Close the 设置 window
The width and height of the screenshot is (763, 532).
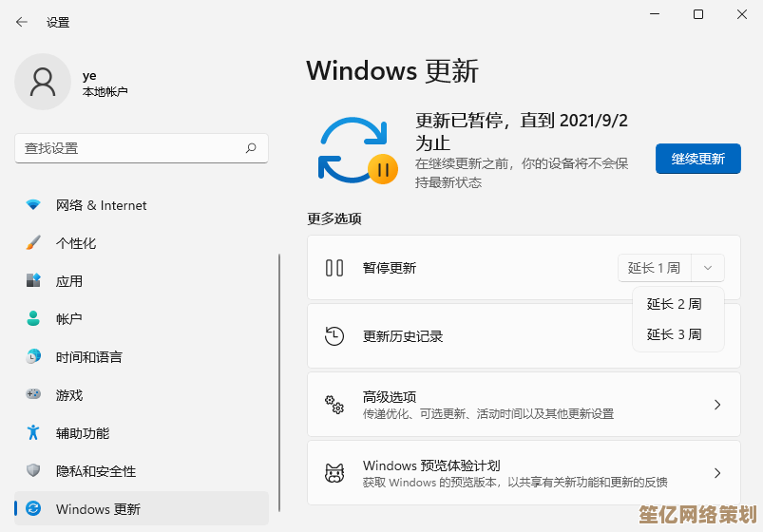point(741,14)
